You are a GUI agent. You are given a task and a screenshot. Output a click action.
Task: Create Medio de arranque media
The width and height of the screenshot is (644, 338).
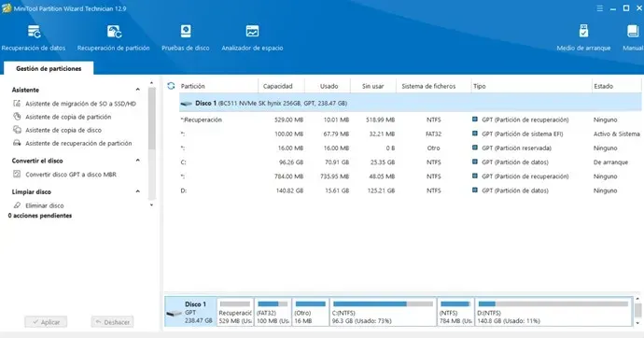[x=583, y=37]
